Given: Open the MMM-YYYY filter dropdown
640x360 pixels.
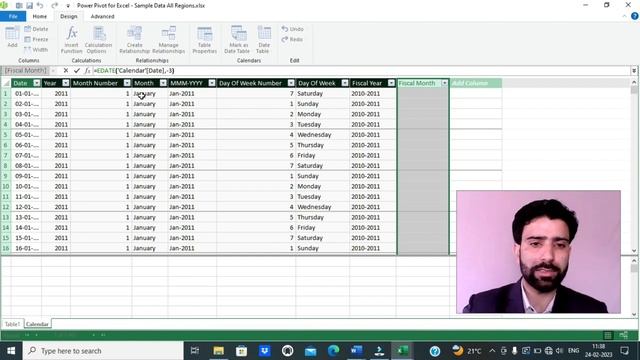Looking at the screenshot, I should pyautogui.click(x=211, y=83).
